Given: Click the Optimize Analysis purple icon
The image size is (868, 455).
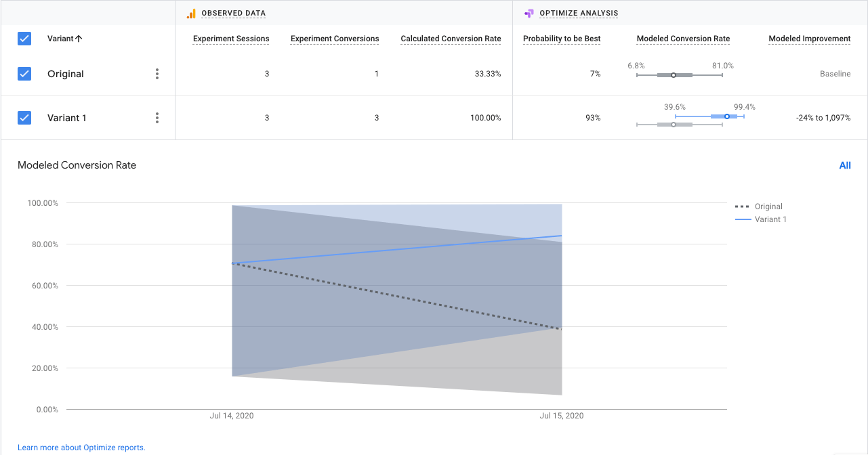Looking at the screenshot, I should coord(529,14).
